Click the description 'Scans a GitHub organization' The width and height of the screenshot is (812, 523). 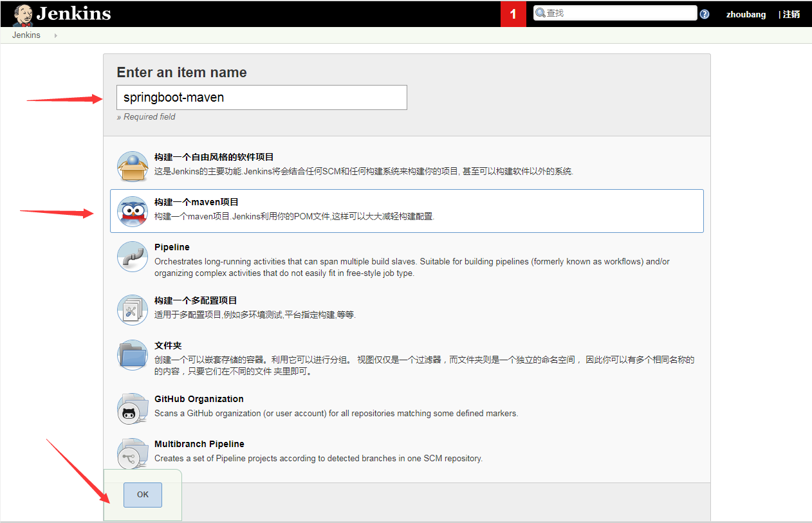point(336,413)
